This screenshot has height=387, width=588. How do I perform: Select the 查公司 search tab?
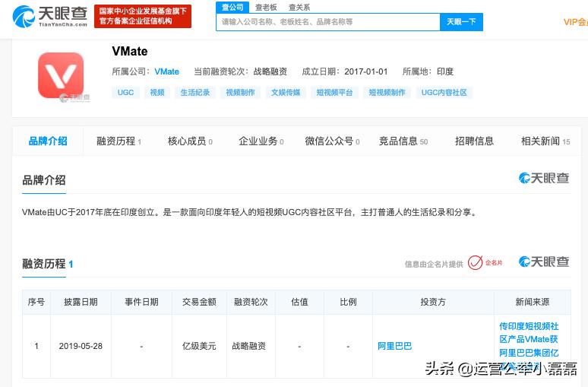click(x=232, y=7)
